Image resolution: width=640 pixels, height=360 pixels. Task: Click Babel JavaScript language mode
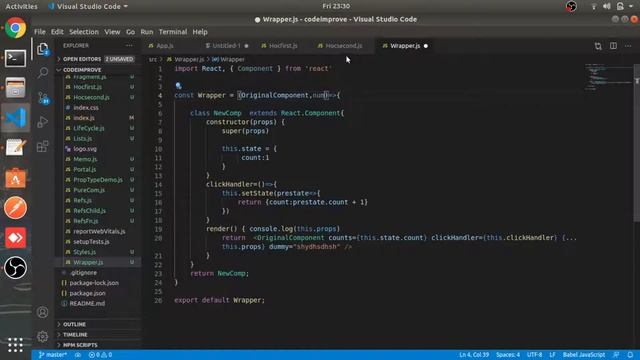tap(584, 355)
